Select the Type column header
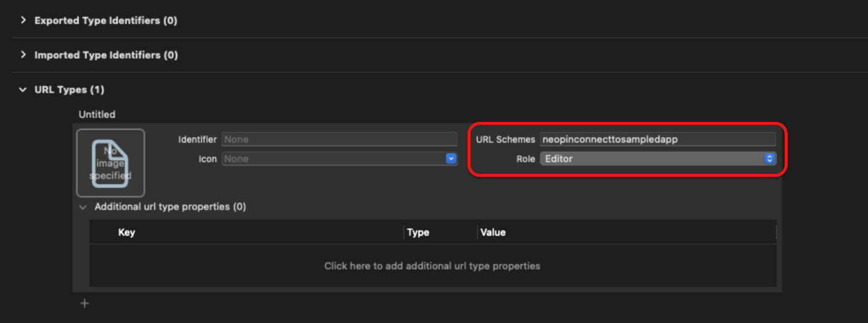 [x=418, y=232]
